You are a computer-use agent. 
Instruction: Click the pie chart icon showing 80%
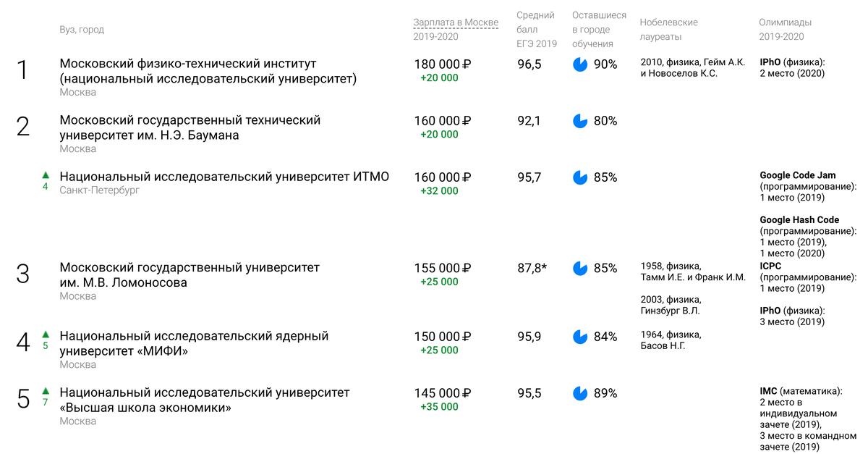pyautogui.click(x=580, y=121)
